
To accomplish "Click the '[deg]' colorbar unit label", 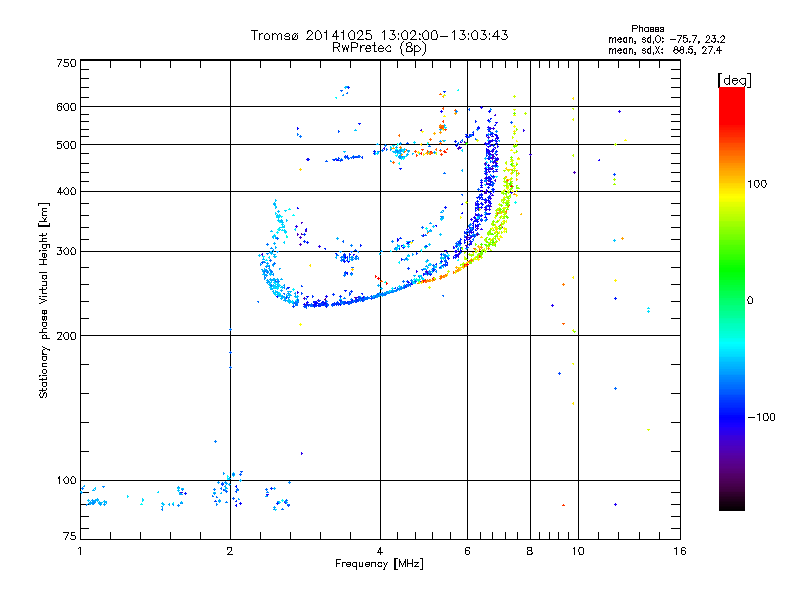I will tap(734, 80).
